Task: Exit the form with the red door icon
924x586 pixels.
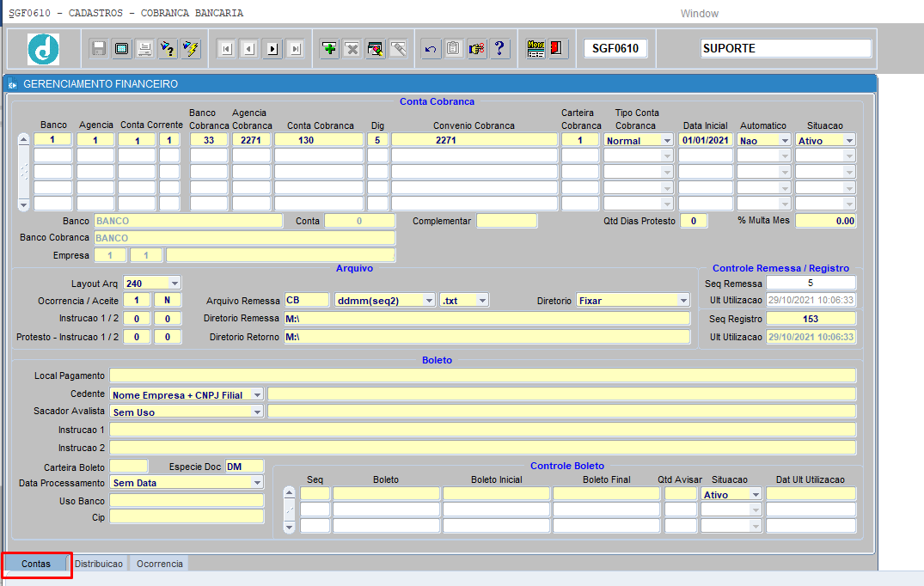Action: click(557, 49)
